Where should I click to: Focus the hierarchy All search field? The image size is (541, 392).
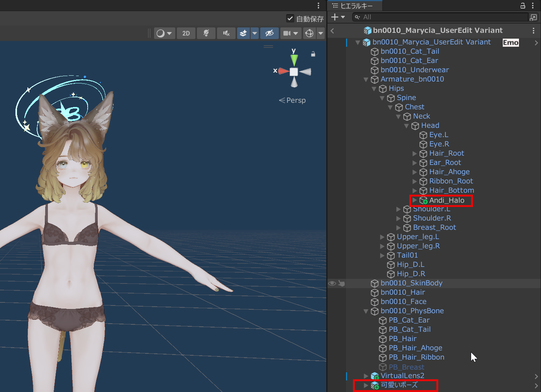[440, 17]
